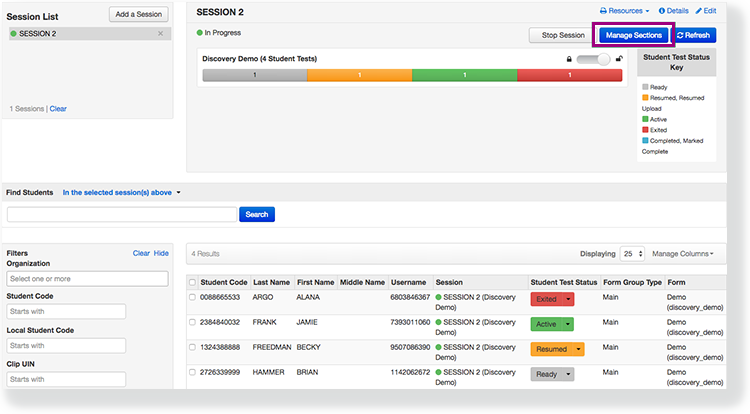This screenshot has height=414, width=750.
Task: Click the Student Code filter input
Action: click(x=67, y=311)
